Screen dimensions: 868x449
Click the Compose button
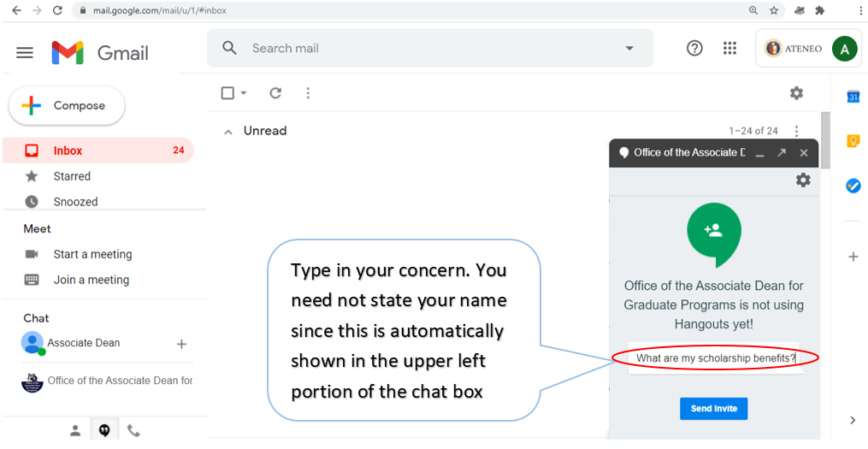click(67, 105)
